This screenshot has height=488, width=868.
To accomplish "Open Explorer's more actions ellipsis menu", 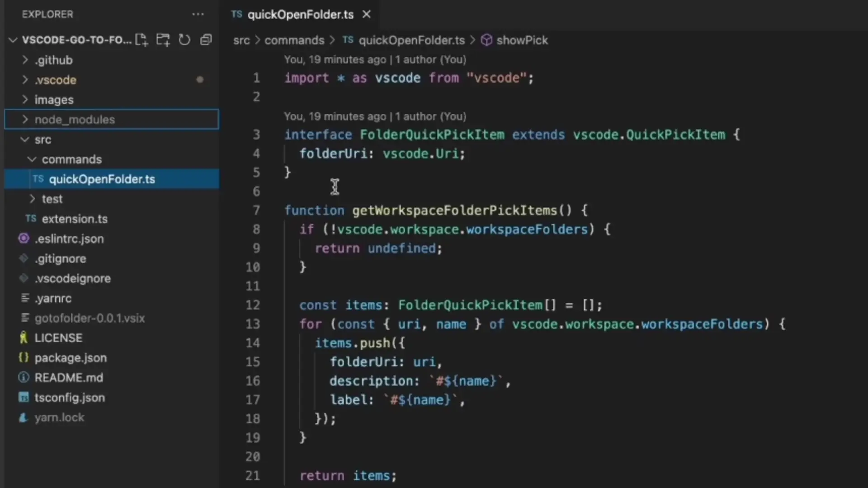I will [x=198, y=14].
